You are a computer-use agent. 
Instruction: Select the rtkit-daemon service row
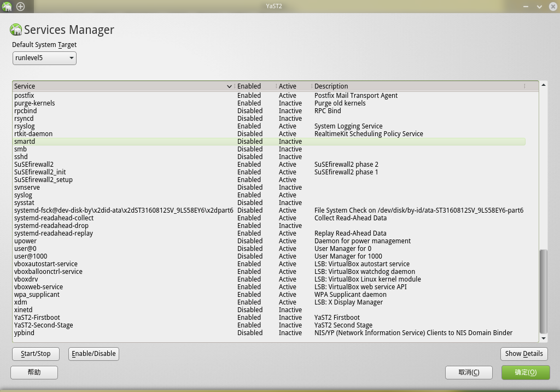[x=269, y=134]
